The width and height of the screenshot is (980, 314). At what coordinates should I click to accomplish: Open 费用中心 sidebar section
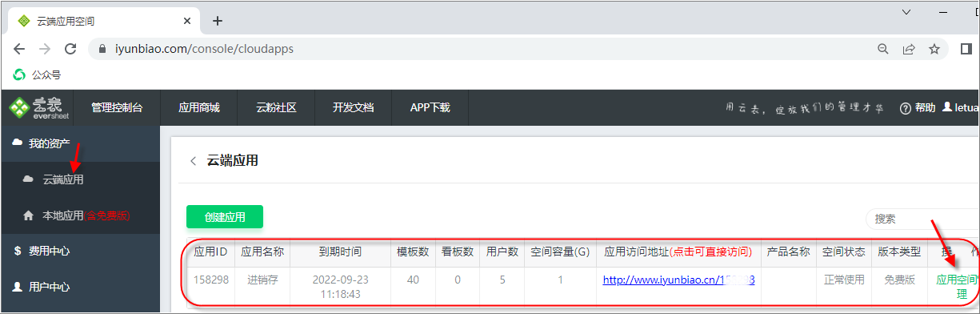pos(80,251)
